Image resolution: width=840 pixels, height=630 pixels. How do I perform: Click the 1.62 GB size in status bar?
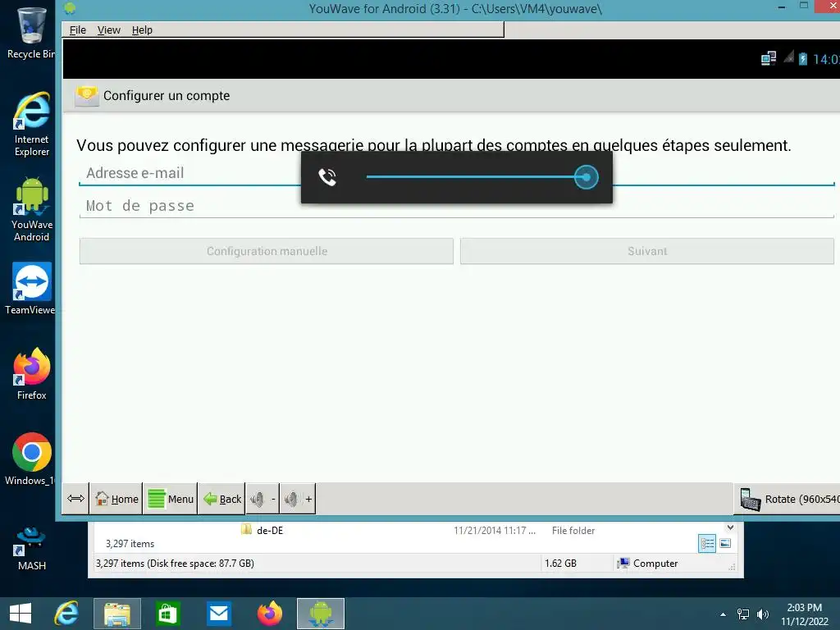pyautogui.click(x=560, y=564)
